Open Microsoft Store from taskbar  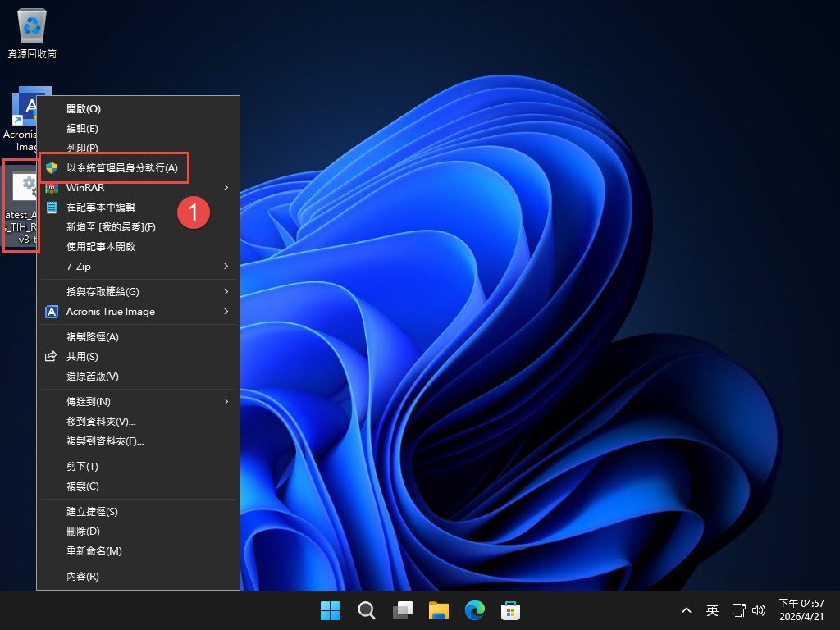click(511, 610)
